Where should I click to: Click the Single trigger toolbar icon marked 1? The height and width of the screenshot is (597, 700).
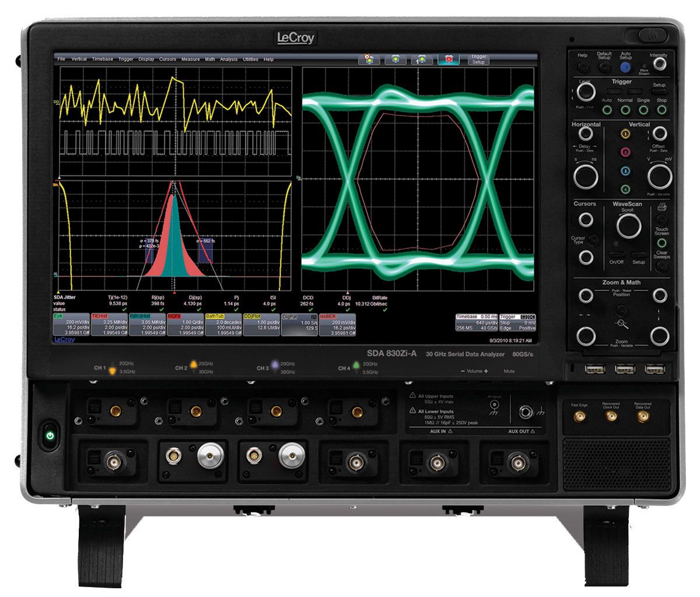[x=422, y=59]
